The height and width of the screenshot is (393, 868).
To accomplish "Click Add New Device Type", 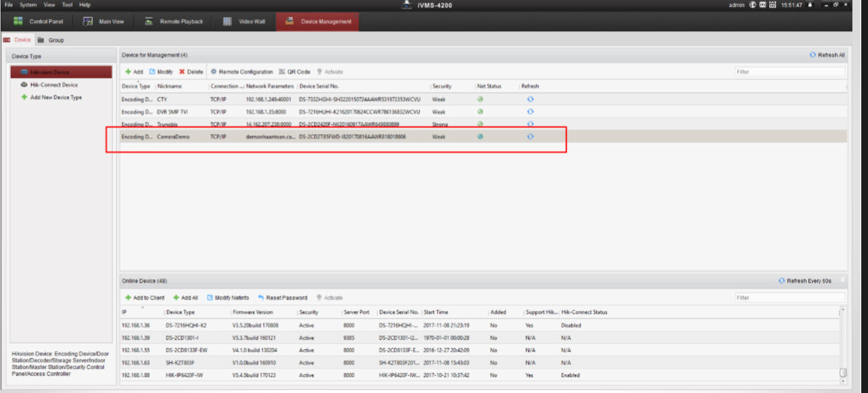I will 55,97.
